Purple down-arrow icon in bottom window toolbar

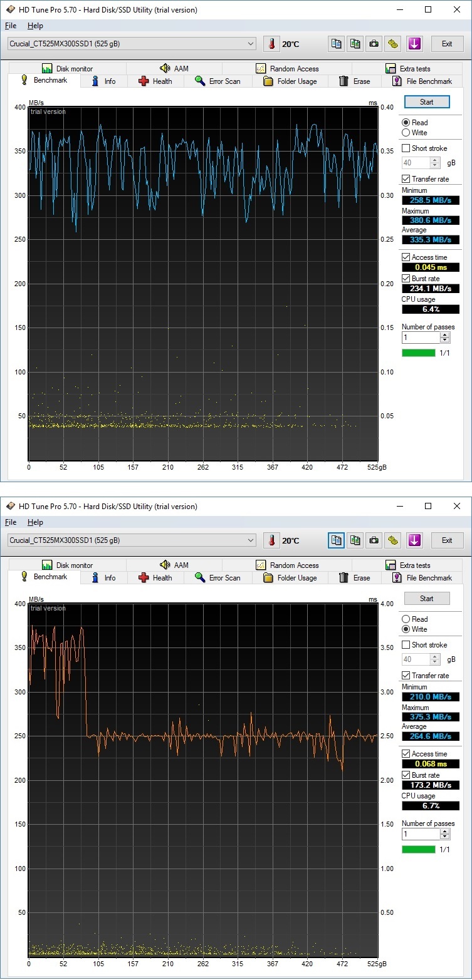(x=414, y=540)
